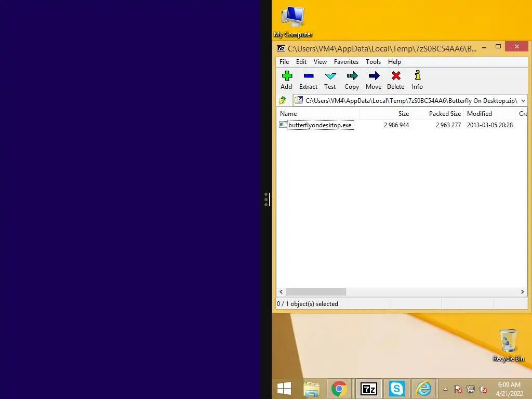This screenshot has width=532, height=399.
Task: Open Skype from the taskbar
Action: 396,389
